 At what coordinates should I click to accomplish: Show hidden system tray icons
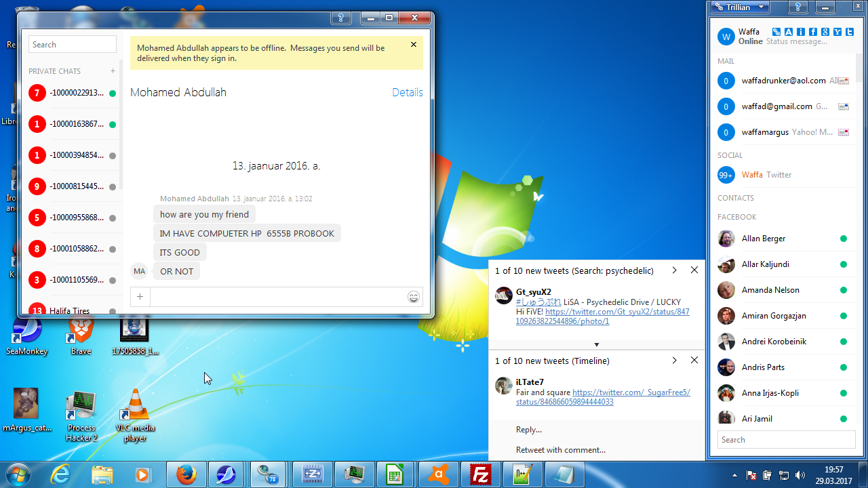click(735, 475)
